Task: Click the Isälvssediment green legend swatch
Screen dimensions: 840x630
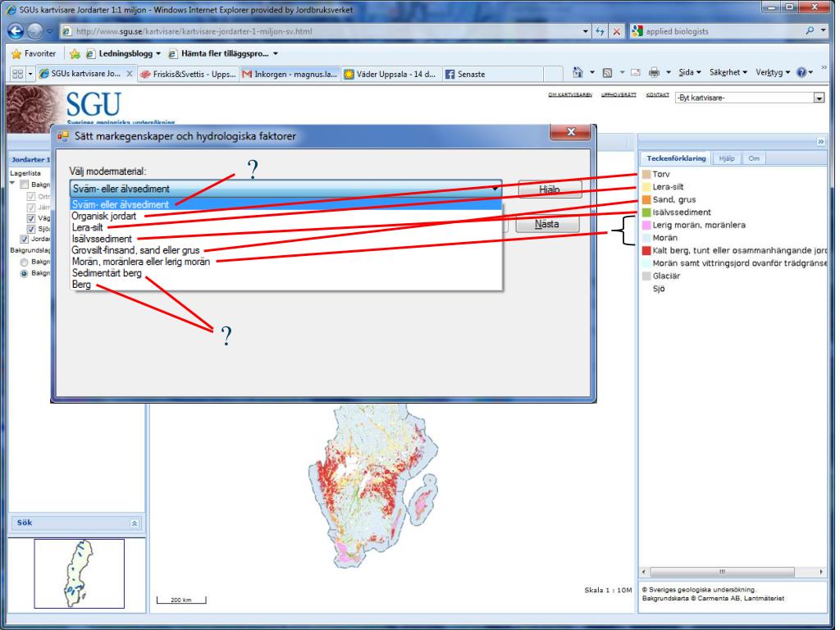Action: (x=646, y=212)
